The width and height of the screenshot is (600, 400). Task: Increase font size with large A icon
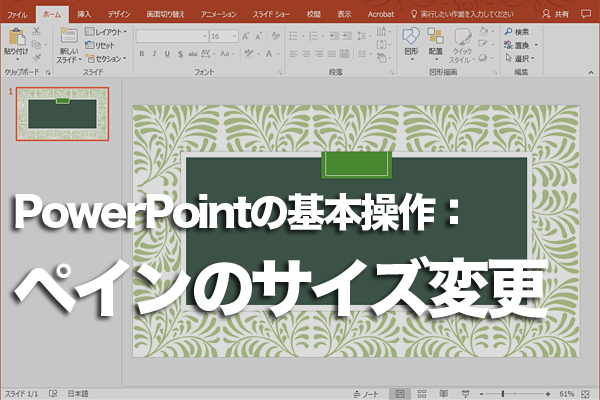[246, 36]
